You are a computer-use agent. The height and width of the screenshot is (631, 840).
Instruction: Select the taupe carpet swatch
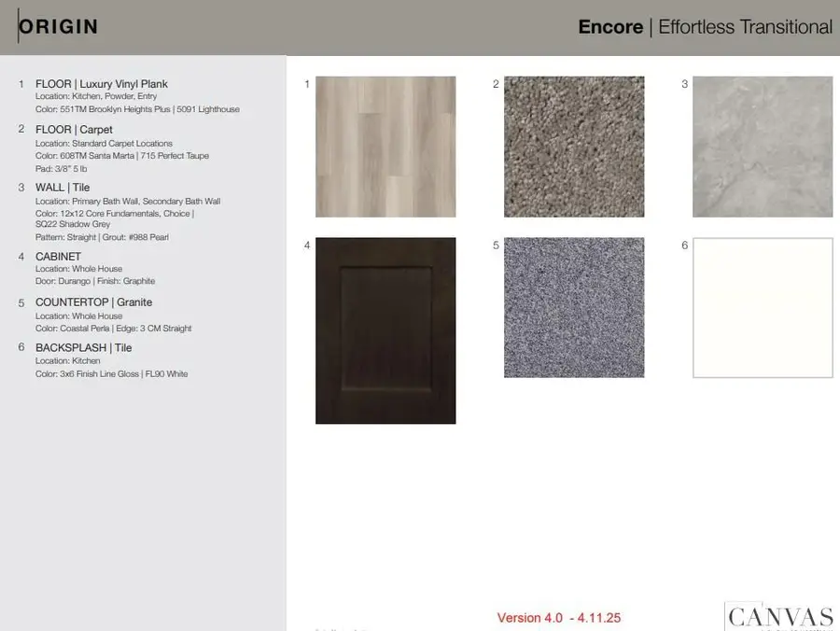[x=574, y=147]
